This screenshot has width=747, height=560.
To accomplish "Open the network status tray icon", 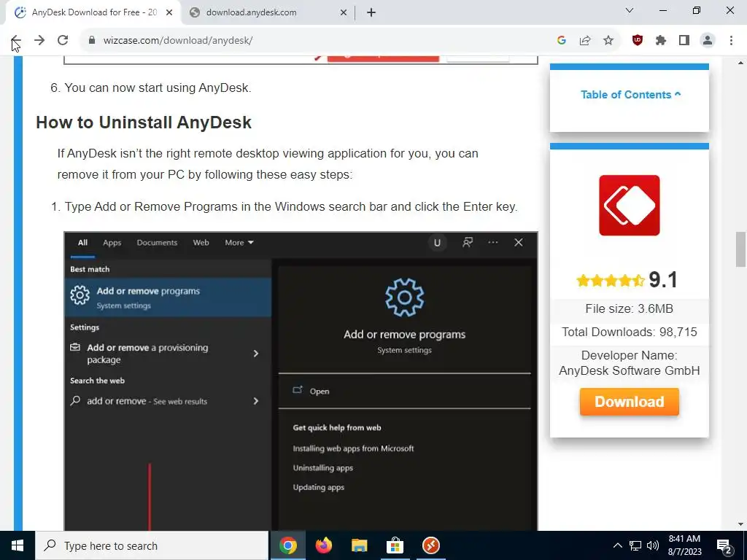I will tap(635, 545).
